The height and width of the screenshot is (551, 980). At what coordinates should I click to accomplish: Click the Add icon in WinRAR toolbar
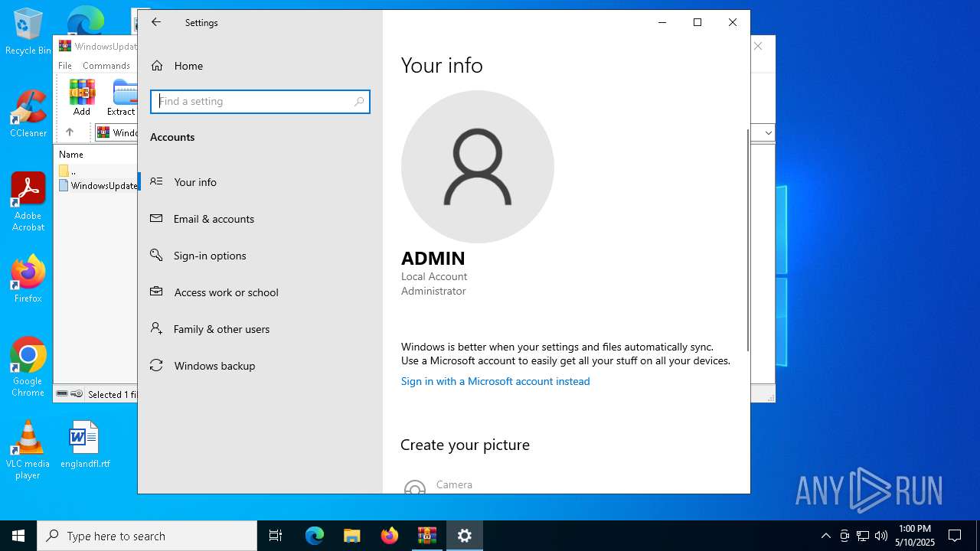(x=82, y=97)
